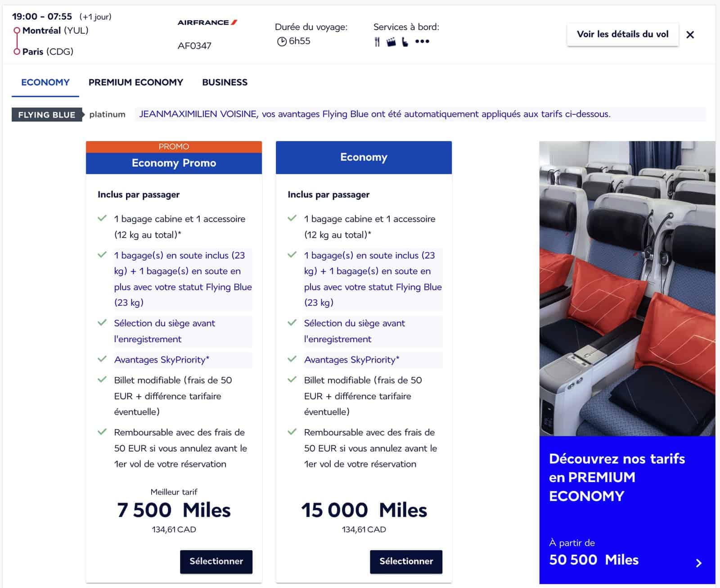The width and height of the screenshot is (720, 588).
Task: Click the cutlery meal service icon
Action: click(x=377, y=42)
